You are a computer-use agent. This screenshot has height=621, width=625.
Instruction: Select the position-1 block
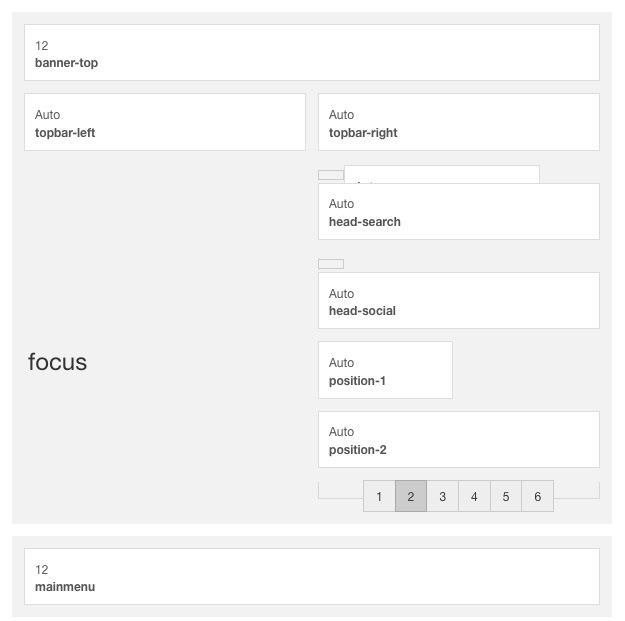pos(385,370)
